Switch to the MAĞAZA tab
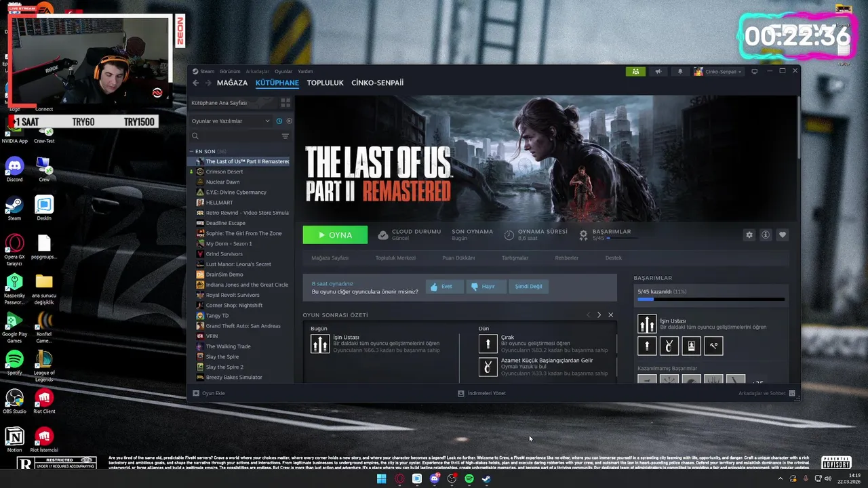Screen dimensions: 868x488 point(232,83)
